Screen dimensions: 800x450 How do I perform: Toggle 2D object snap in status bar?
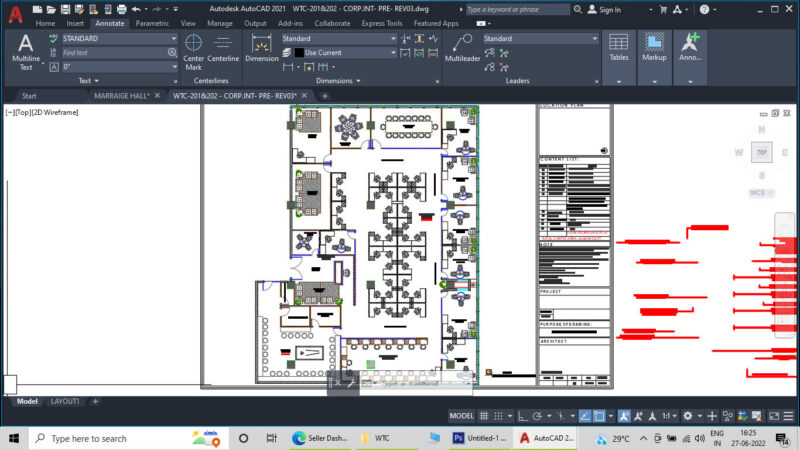coord(599,416)
